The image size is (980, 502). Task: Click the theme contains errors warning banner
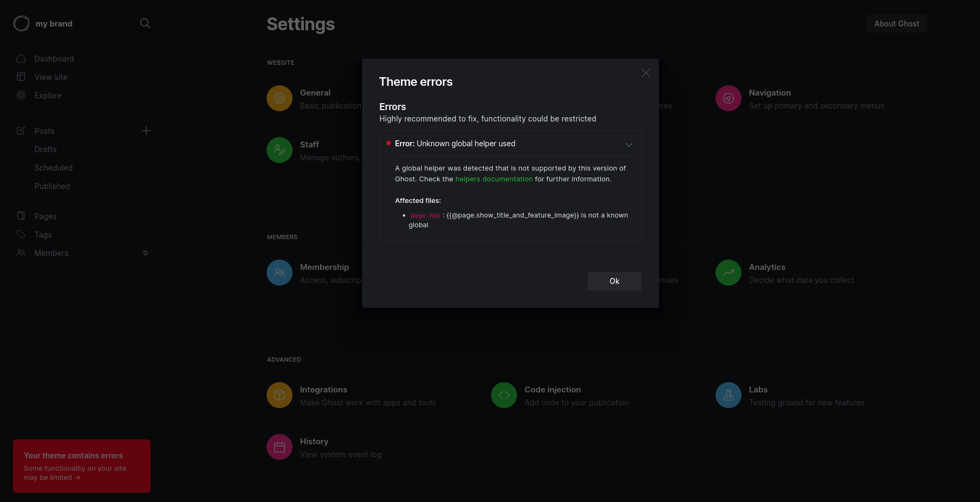[81, 466]
